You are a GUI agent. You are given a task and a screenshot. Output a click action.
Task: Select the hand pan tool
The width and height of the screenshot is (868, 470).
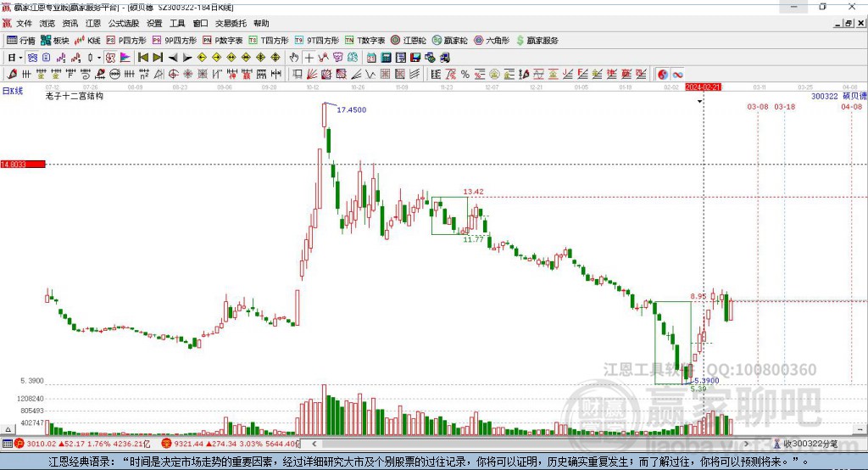click(x=294, y=58)
